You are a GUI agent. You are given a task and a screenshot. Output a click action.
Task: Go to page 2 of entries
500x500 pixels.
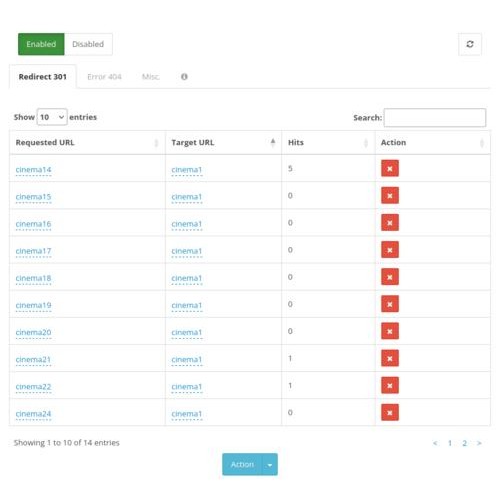click(x=464, y=443)
